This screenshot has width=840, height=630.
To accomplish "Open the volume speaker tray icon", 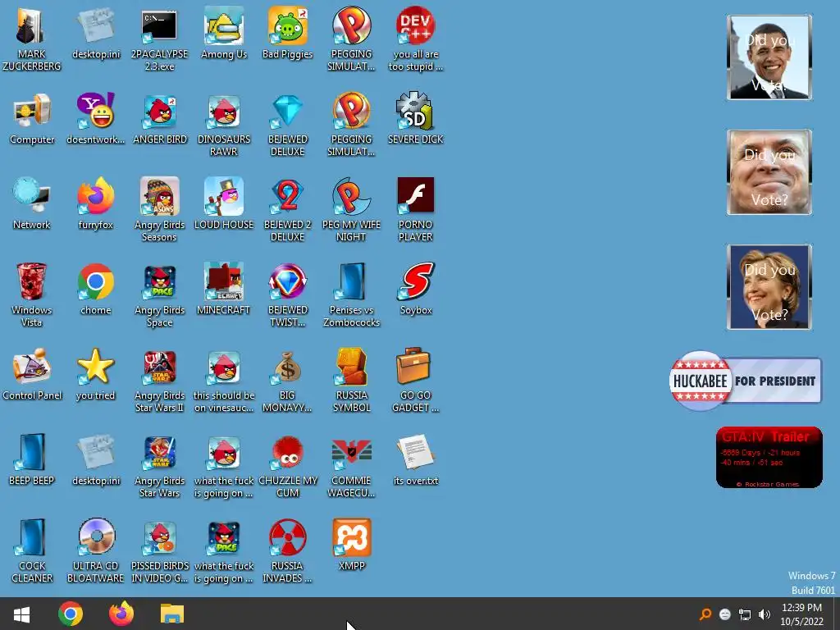I will point(765,614).
